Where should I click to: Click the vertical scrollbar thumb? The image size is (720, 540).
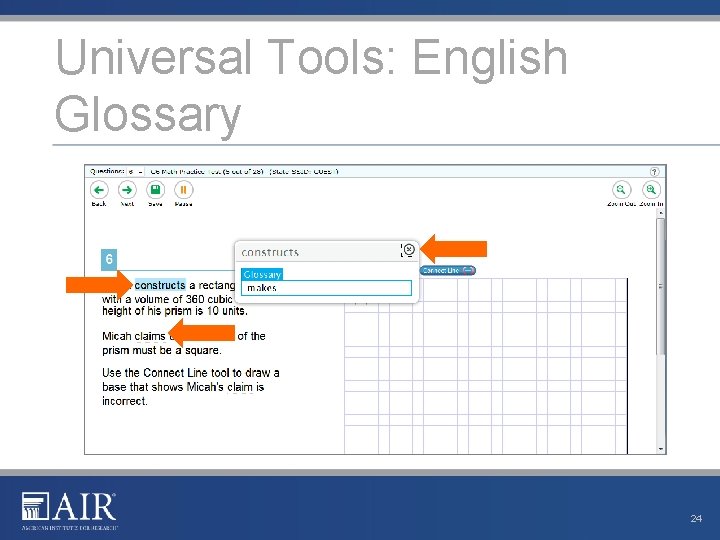660,286
